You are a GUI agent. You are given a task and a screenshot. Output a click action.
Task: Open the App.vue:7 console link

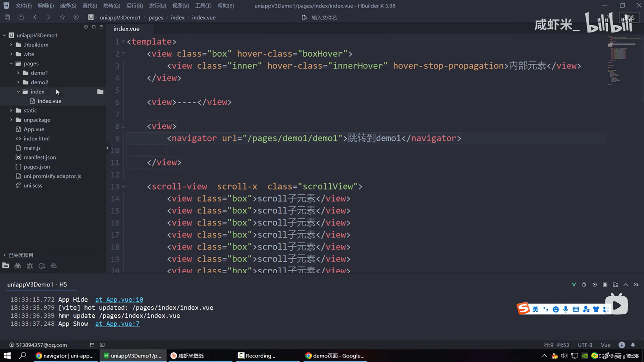coord(117,324)
